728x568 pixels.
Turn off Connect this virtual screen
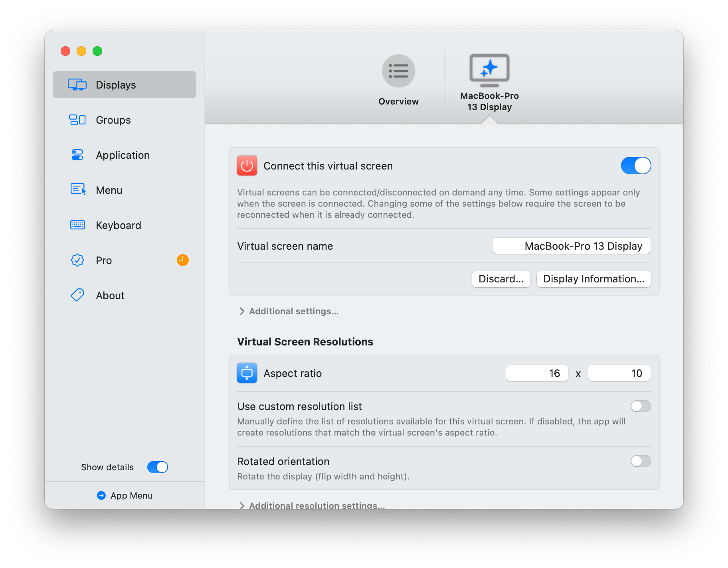[x=636, y=166]
